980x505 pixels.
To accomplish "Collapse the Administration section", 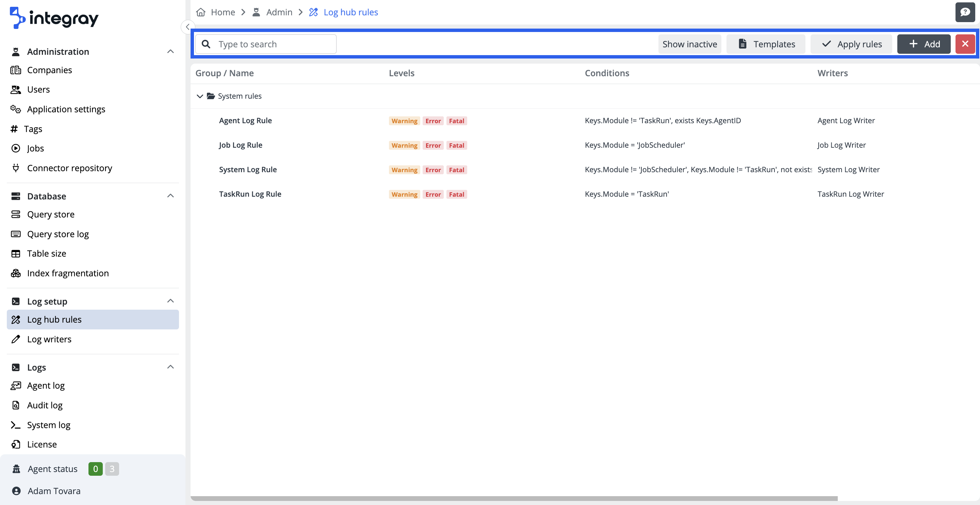I will pos(170,51).
